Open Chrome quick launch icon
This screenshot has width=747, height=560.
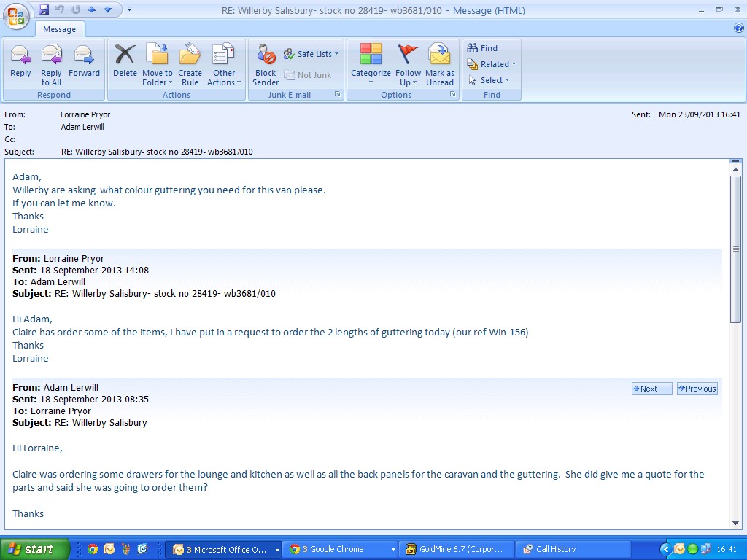point(93,549)
